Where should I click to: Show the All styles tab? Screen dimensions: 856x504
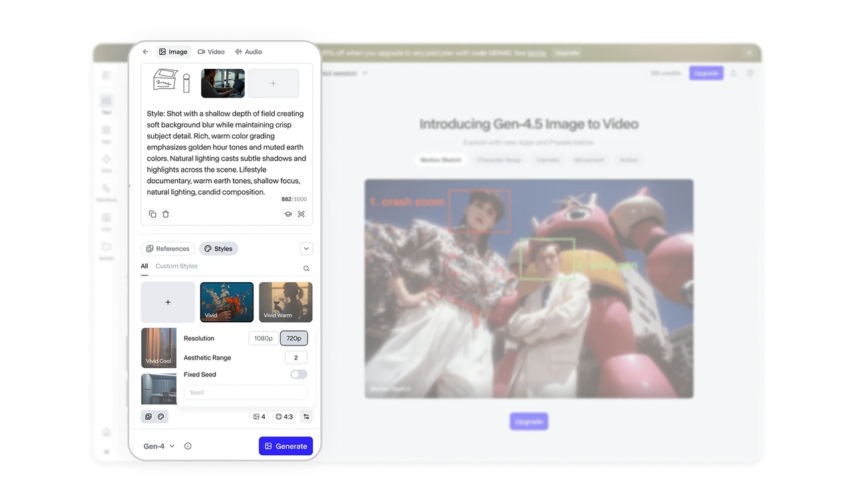point(144,266)
